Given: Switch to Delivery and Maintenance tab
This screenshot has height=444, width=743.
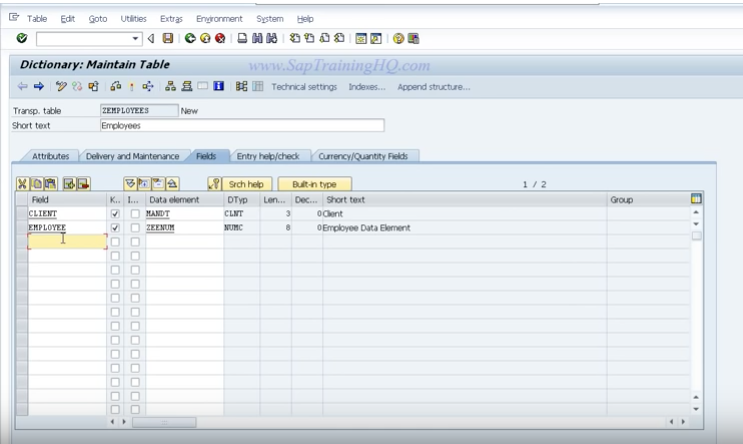Looking at the screenshot, I should 132,156.
